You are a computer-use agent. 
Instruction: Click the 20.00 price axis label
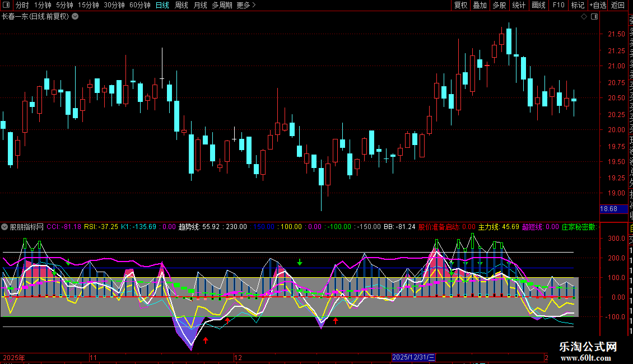click(616, 129)
